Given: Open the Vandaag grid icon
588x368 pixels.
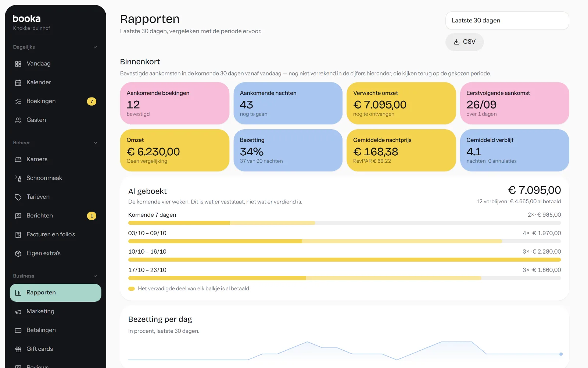Looking at the screenshot, I should click(18, 64).
